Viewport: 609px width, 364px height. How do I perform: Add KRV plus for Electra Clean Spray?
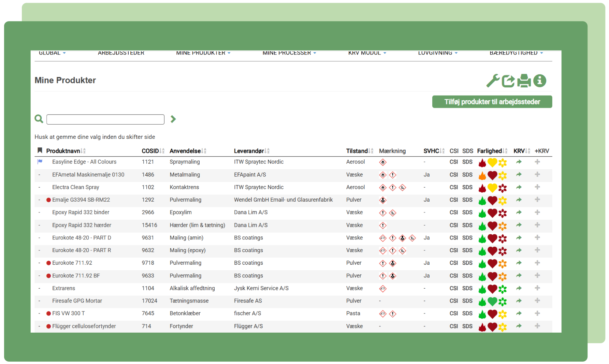pos(537,187)
